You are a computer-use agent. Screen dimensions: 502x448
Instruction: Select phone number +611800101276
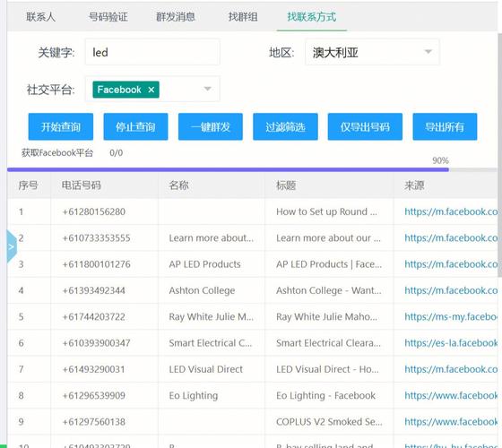point(97,264)
